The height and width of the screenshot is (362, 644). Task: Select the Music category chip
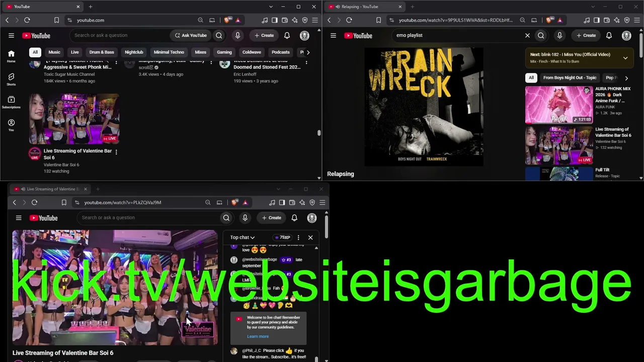54,52
